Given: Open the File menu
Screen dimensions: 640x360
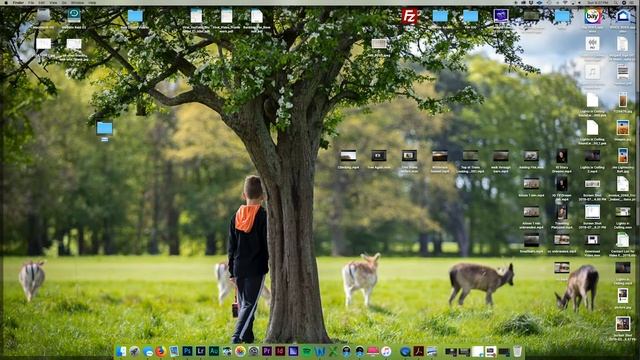Looking at the screenshot, I should coord(31,2).
